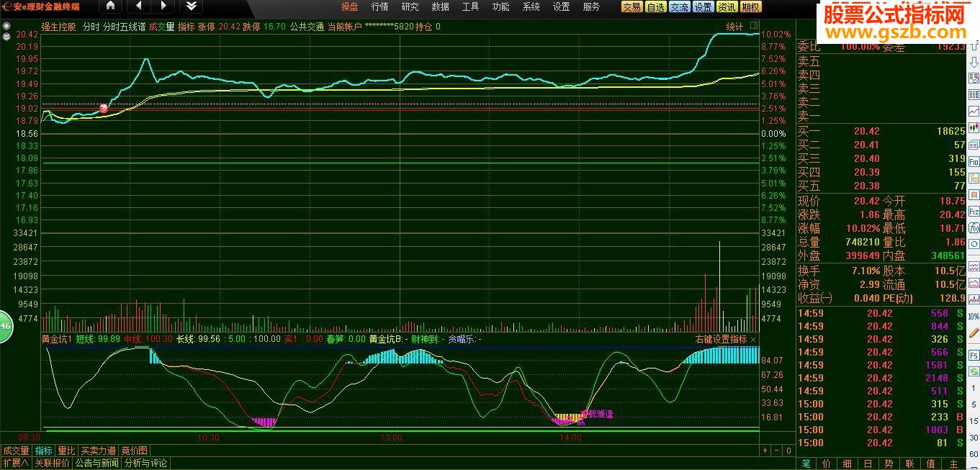Open the 研究 menu
This screenshot has width=980, height=470.
point(410,6)
